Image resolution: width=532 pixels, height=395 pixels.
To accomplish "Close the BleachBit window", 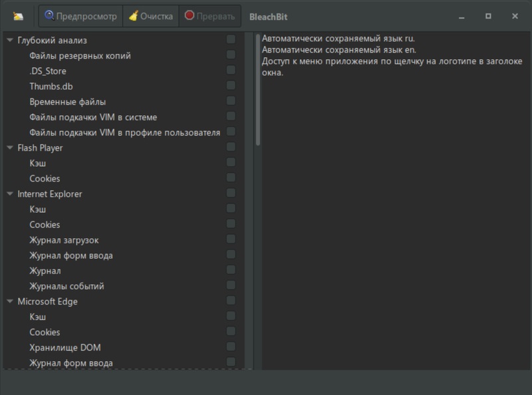I will [515, 16].
